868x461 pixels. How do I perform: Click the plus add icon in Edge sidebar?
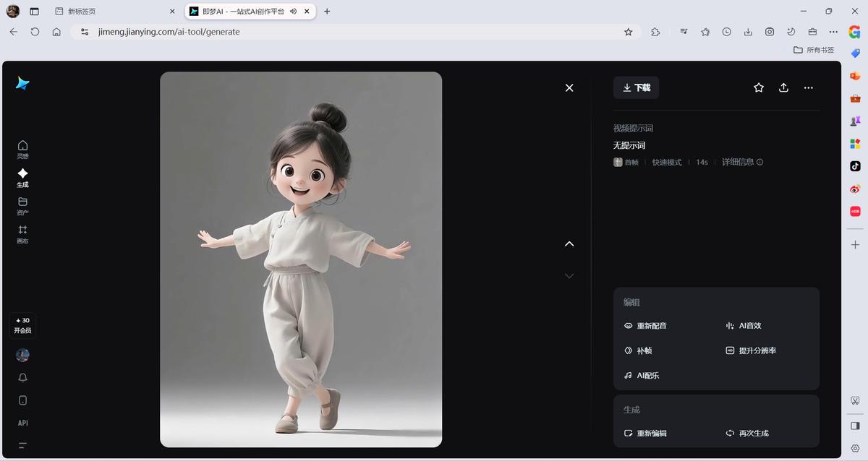(x=855, y=245)
